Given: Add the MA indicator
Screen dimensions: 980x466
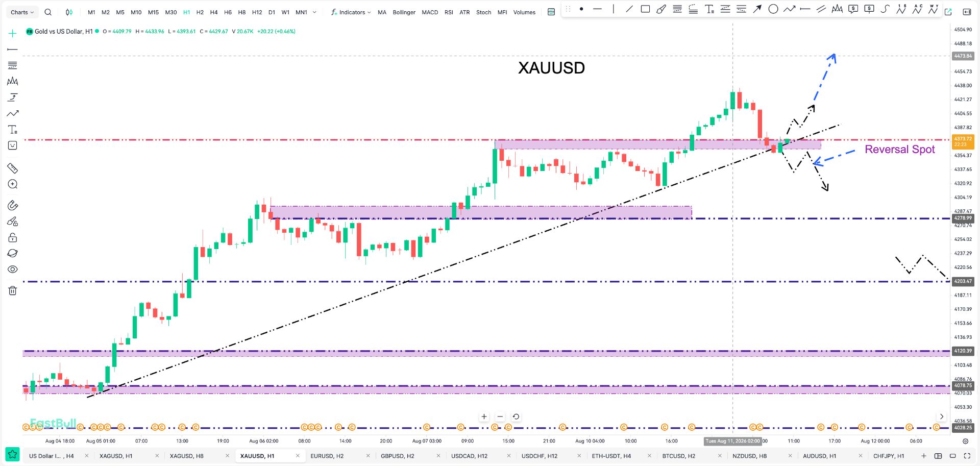Looking at the screenshot, I should [382, 12].
